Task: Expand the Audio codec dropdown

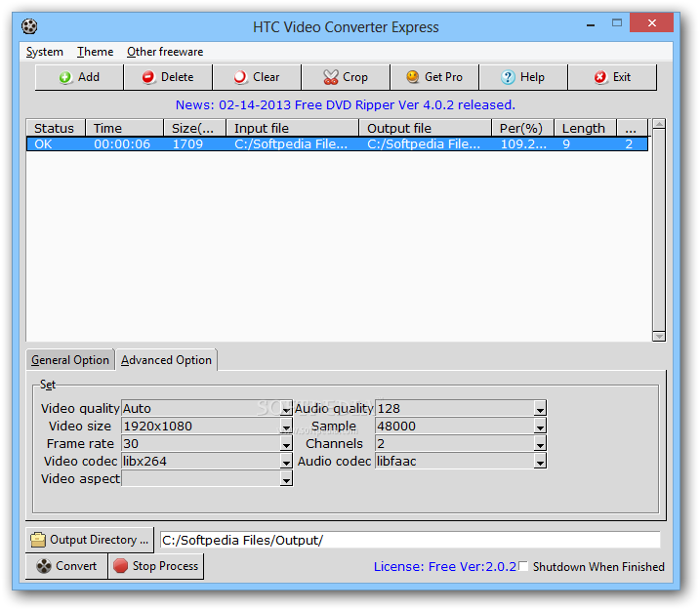Action: [540, 461]
